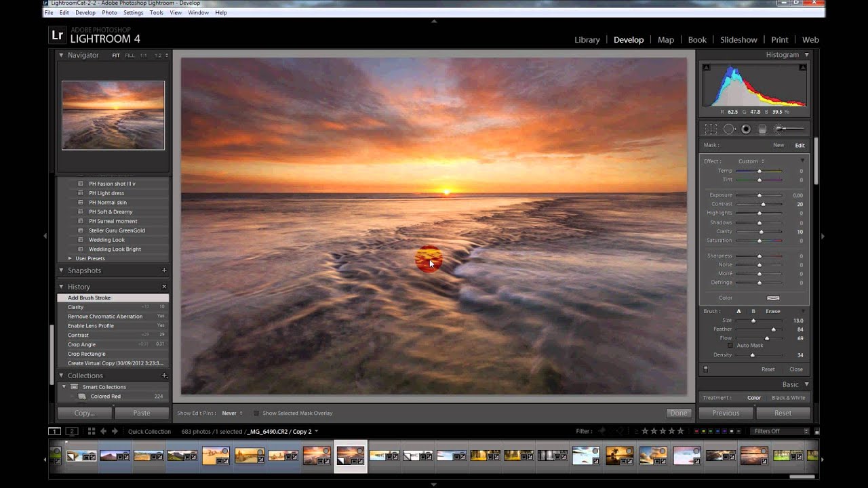Switch to the Library module
This screenshot has width=868, height=488.
[587, 40]
